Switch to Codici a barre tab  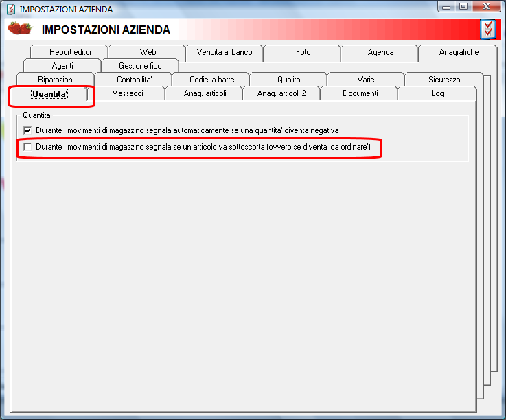coord(211,80)
